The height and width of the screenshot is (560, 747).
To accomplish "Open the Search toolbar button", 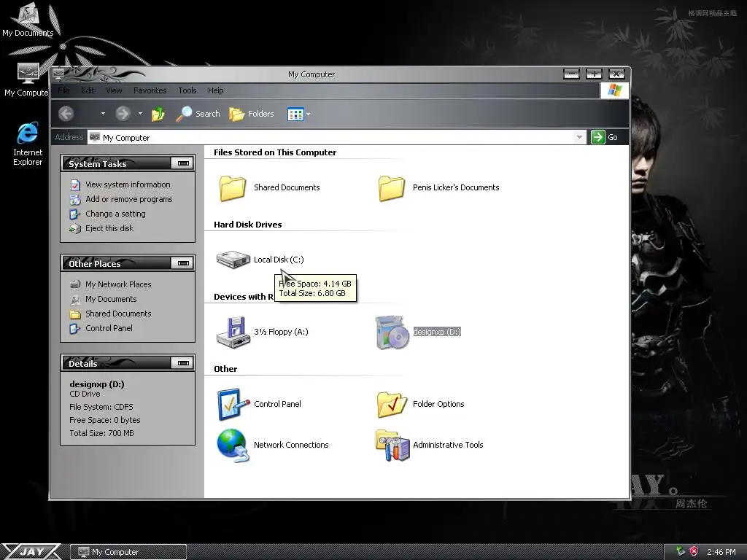I will [198, 114].
